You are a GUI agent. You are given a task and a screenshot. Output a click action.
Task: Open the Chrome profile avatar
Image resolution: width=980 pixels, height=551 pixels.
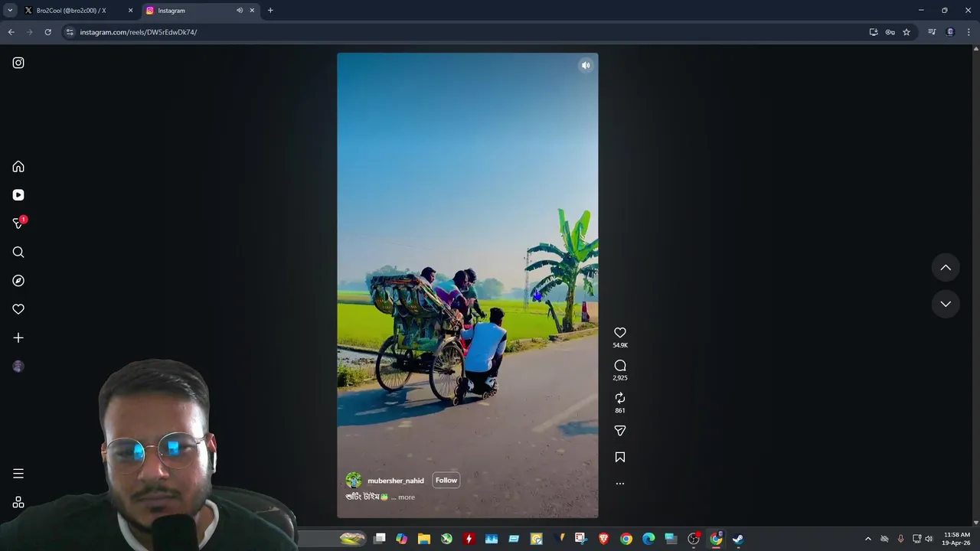950,32
